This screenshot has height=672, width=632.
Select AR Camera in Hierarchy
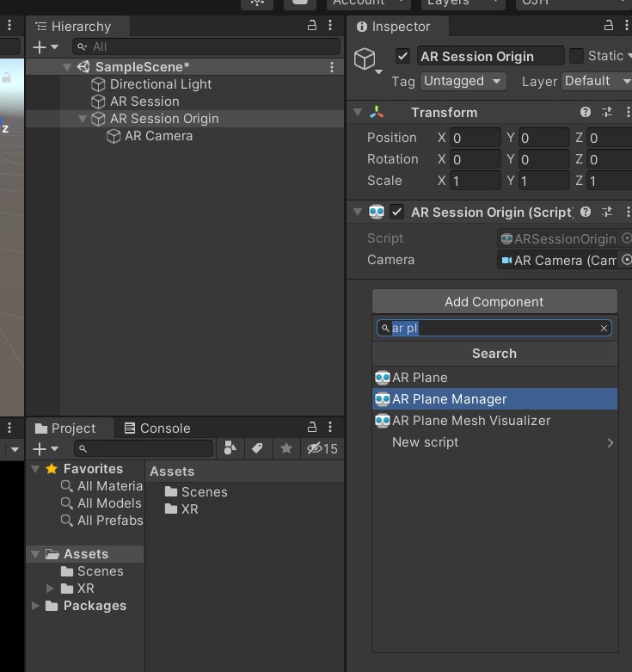pyautogui.click(x=158, y=136)
